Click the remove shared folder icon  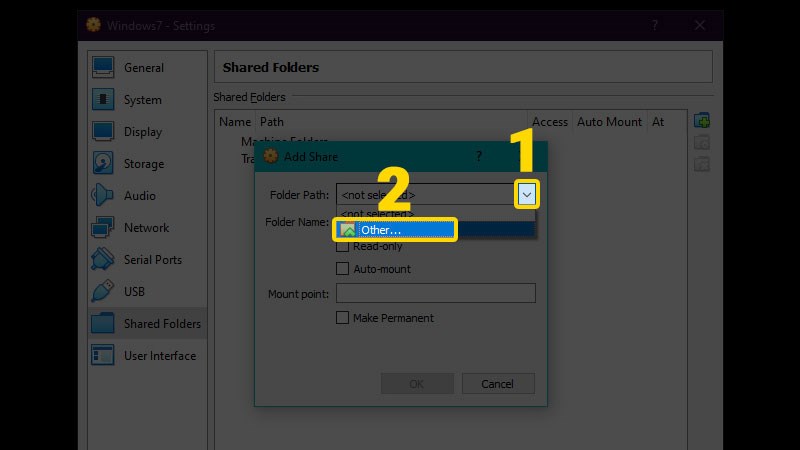(x=702, y=165)
